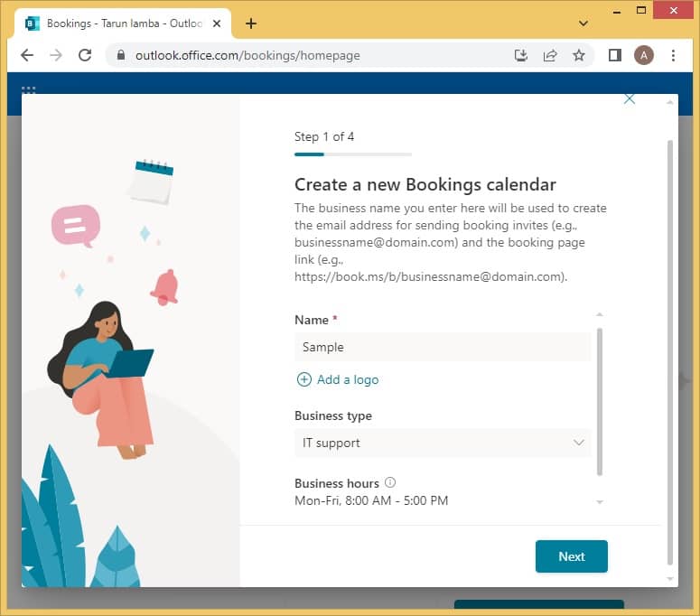700x616 pixels.
Task: Open the tab search chevron
Action: pos(583,23)
